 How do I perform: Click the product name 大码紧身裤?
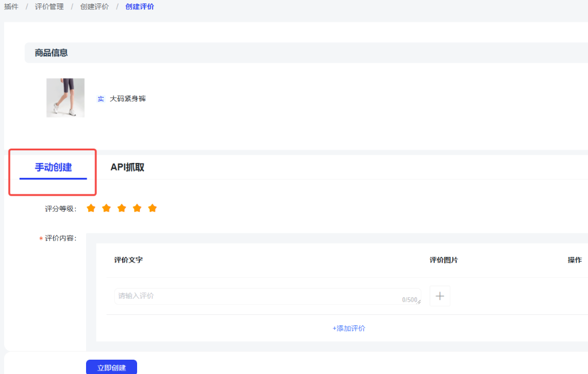click(128, 99)
